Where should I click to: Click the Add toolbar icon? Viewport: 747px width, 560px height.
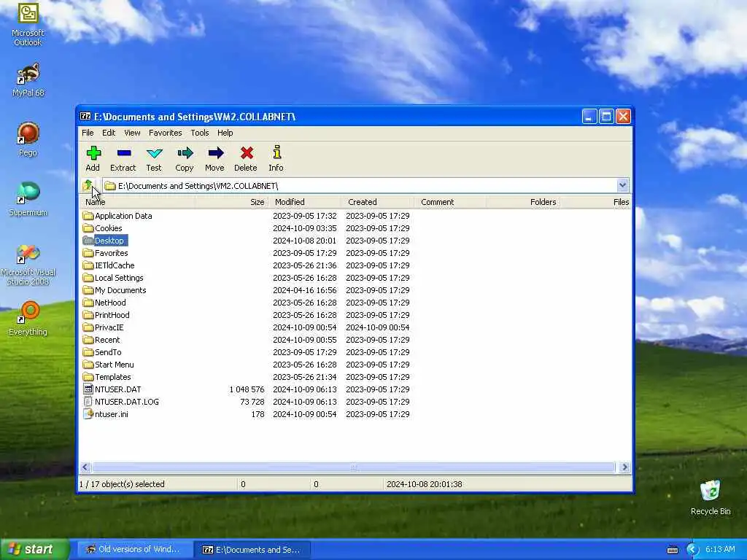(93, 153)
